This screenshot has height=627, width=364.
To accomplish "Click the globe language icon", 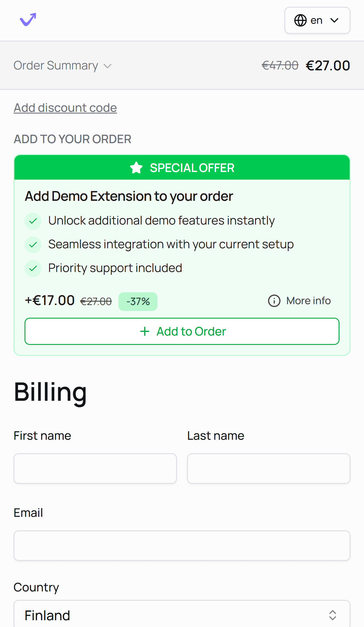I will click(300, 20).
